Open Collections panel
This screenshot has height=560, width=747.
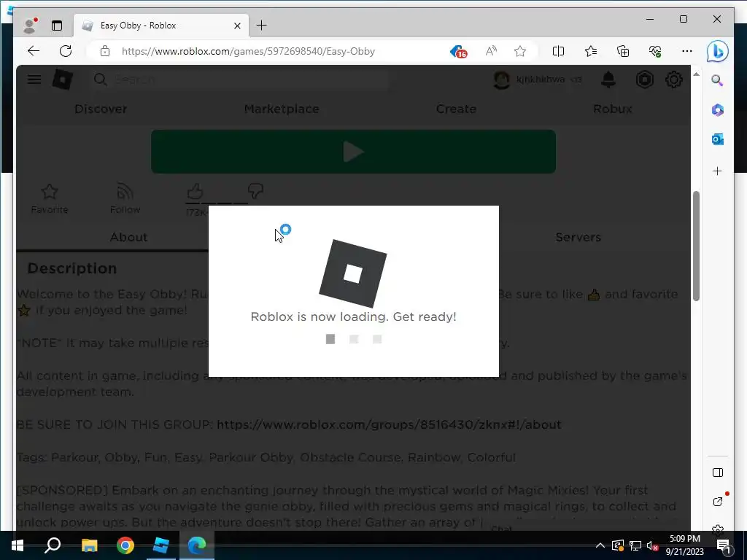point(623,51)
